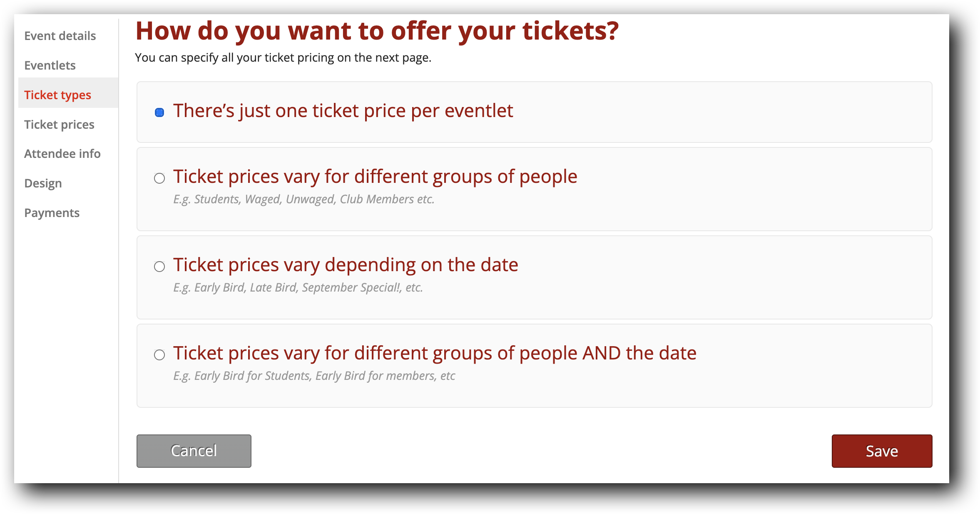Select "Ticket prices vary depending on the date"
The image size is (980, 514).
159,266
